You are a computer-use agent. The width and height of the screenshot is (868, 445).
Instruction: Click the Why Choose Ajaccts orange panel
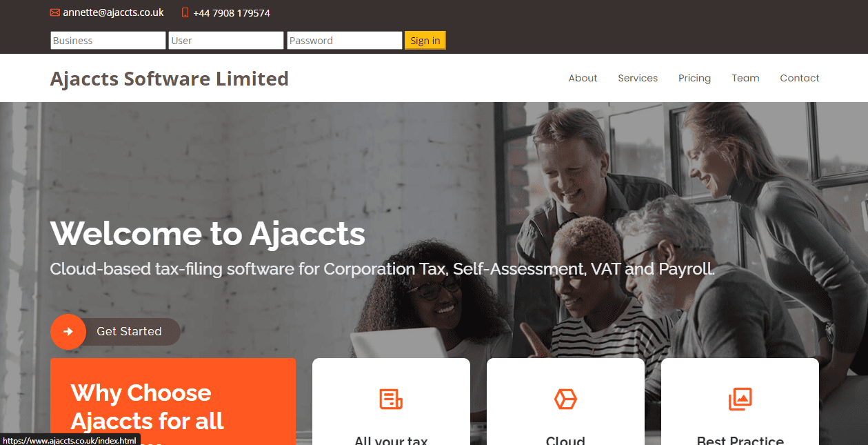[173, 402]
